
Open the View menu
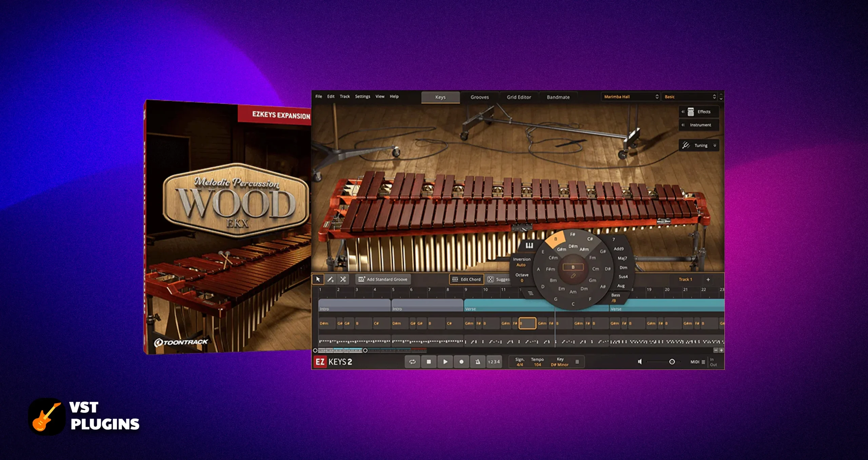pos(380,96)
